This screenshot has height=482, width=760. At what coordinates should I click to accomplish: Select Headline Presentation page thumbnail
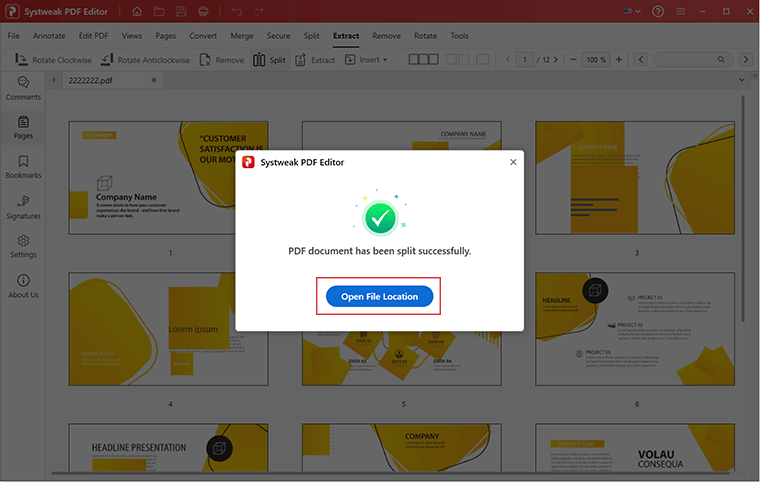[168, 447]
